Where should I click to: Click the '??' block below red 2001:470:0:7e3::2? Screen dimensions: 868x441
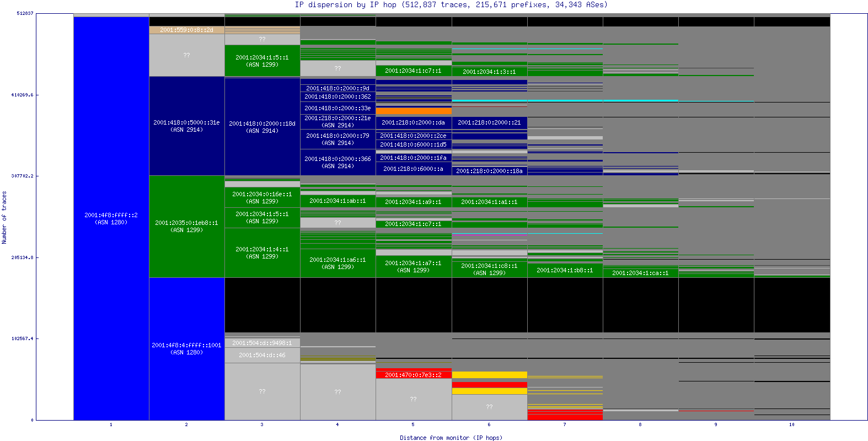point(413,399)
